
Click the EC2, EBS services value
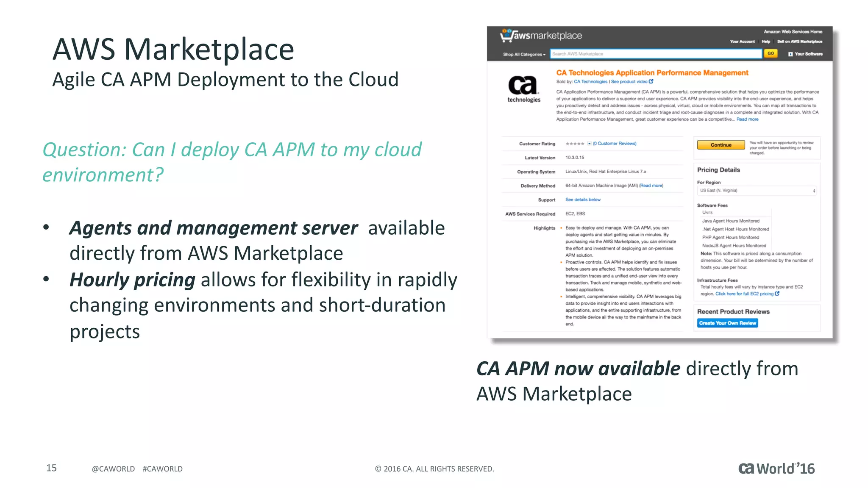tap(575, 214)
